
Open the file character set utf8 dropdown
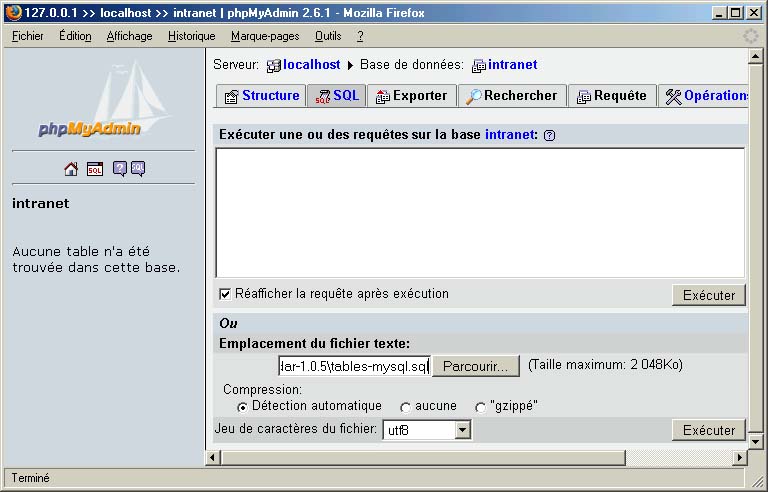pos(427,430)
